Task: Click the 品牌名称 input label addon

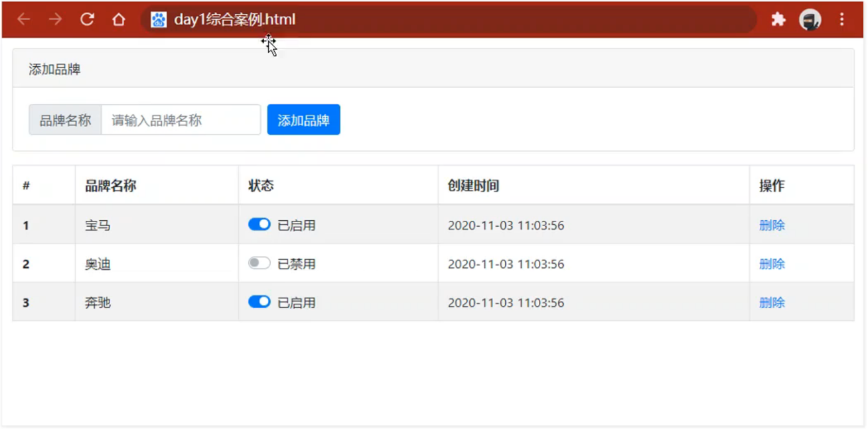Action: click(x=65, y=120)
